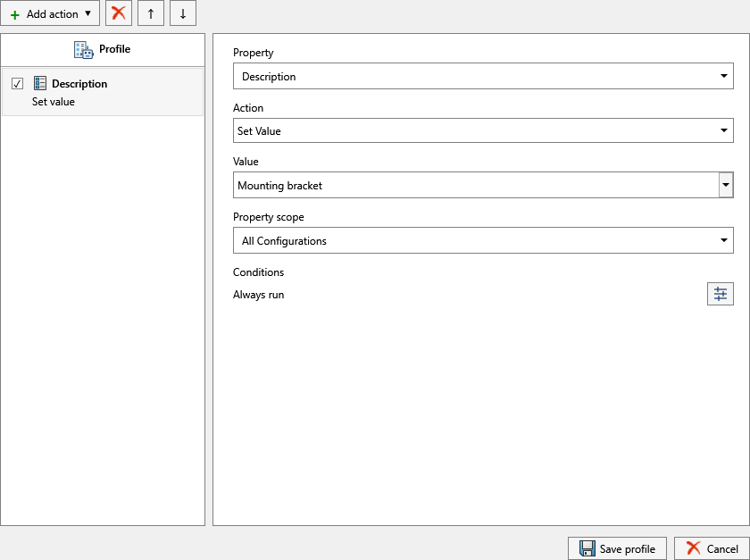Open the Add action dropdown button
The width and height of the screenshot is (750, 560).
[50, 13]
